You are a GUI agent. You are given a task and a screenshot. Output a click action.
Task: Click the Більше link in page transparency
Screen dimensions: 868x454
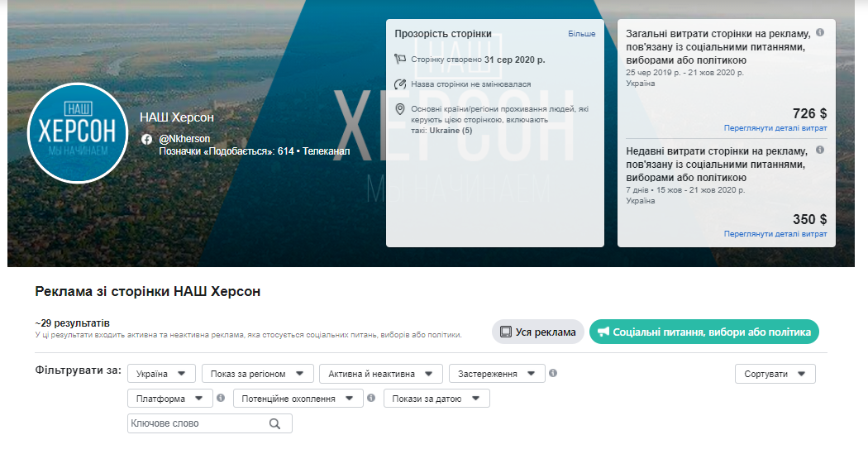click(x=581, y=34)
